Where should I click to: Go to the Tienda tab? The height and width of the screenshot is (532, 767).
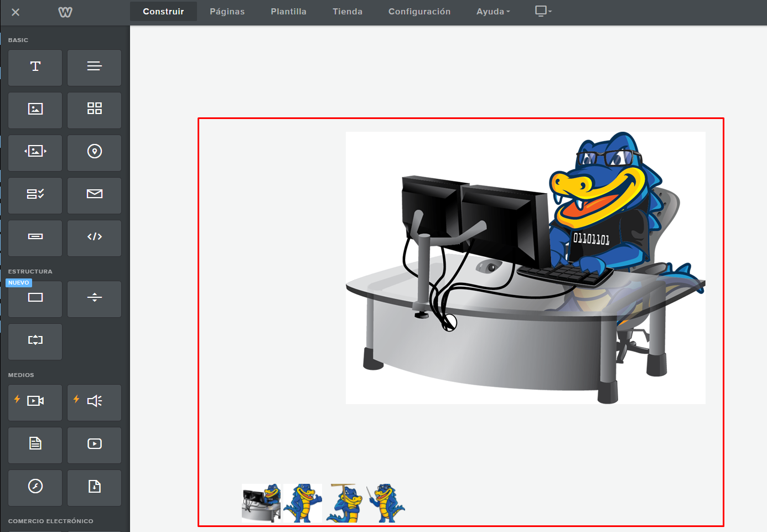point(348,12)
